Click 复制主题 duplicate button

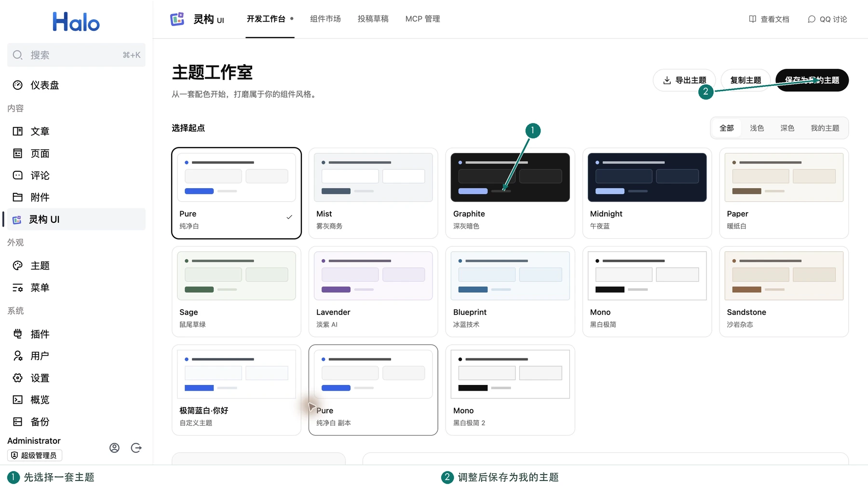tap(746, 80)
